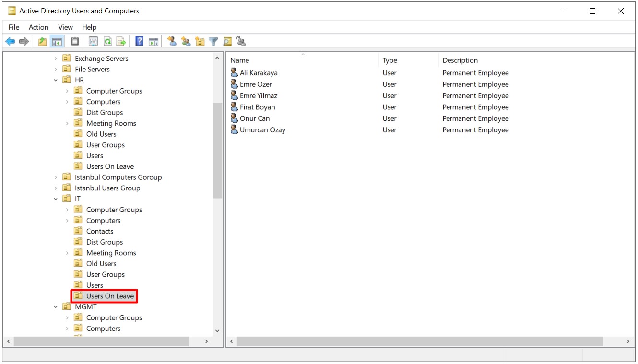Click the tree pane scroll down arrow
This screenshot has height=364, width=638.
[217, 331]
